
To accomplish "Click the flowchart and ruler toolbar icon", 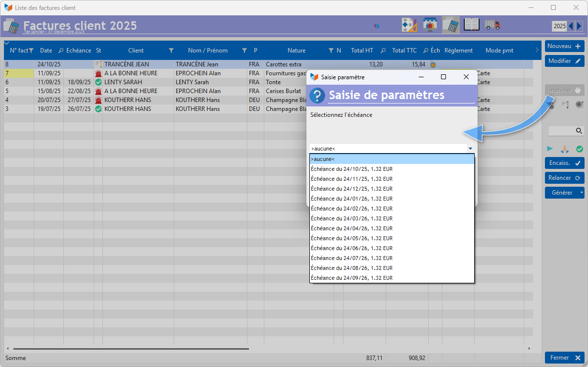I will [x=409, y=25].
